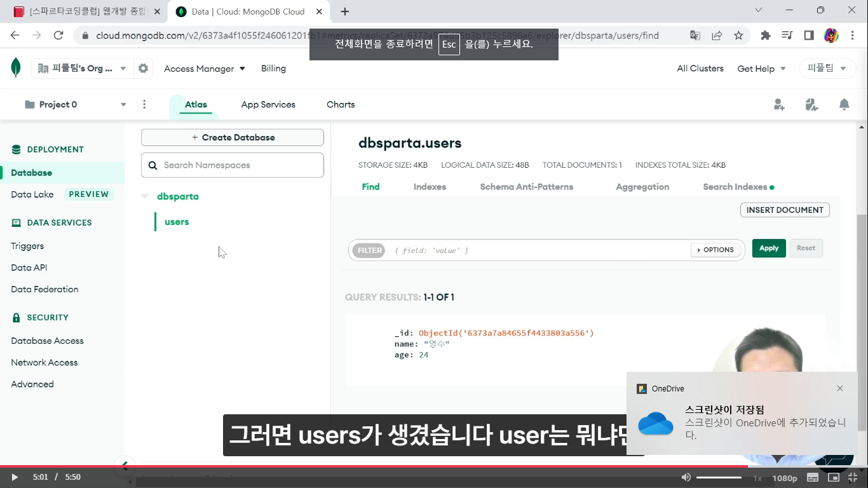Open the Get Help dropdown
Viewport: 868px width, 488px height.
click(761, 69)
